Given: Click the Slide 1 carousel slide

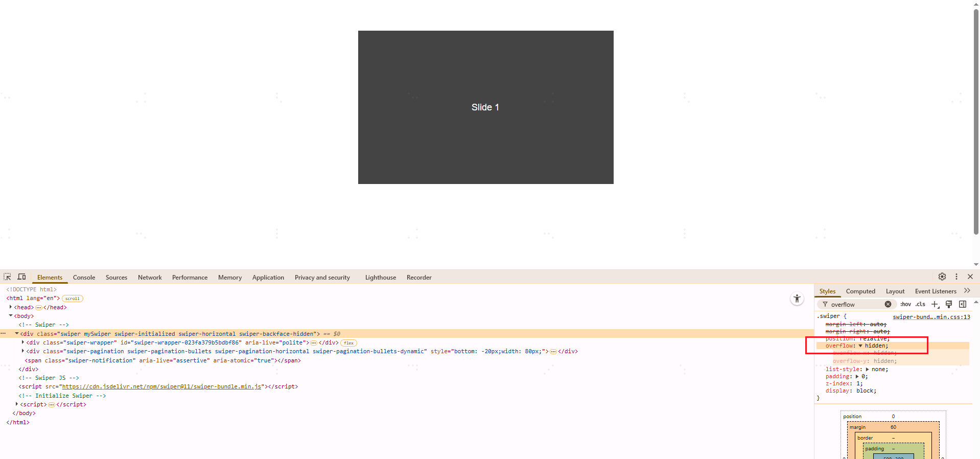Looking at the screenshot, I should tap(485, 107).
